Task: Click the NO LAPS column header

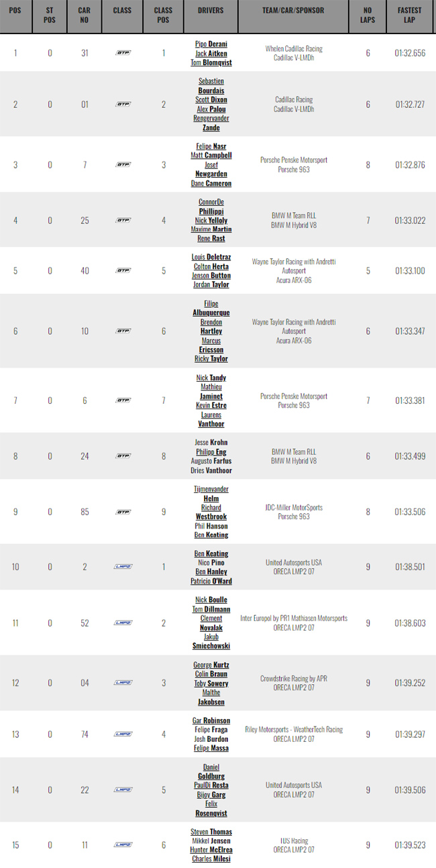Action: tap(368, 16)
